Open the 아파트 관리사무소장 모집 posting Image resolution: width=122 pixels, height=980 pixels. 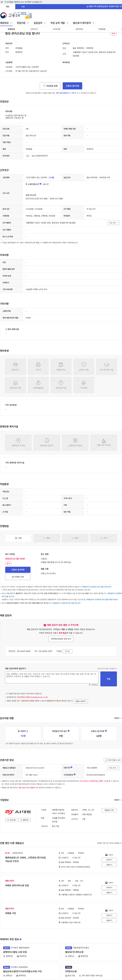coord(17,885)
